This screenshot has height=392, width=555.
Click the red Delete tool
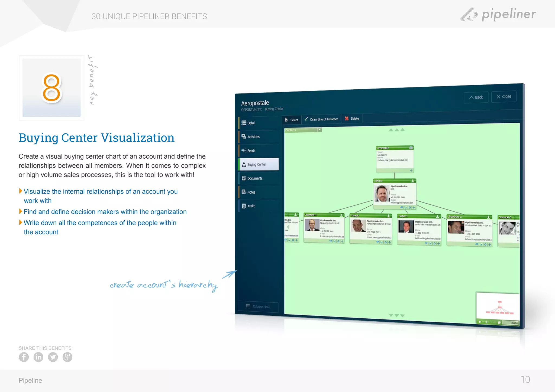pos(352,119)
